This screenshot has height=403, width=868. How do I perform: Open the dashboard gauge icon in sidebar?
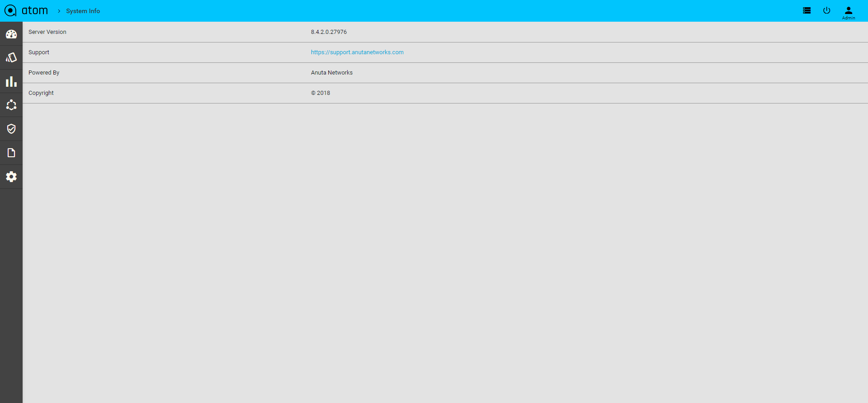(x=11, y=34)
